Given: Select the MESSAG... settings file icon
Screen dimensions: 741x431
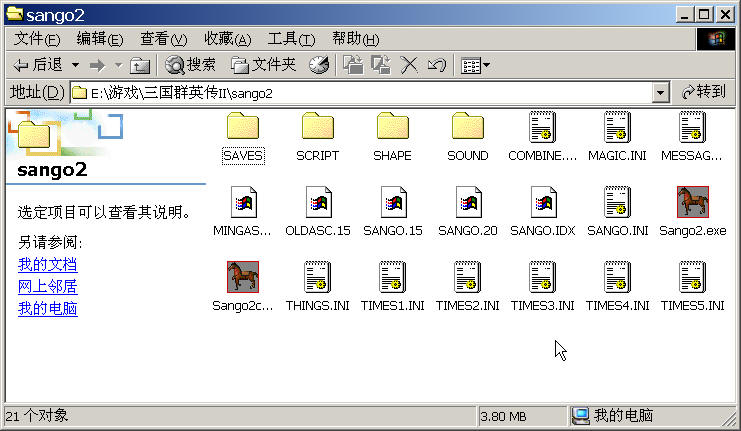Looking at the screenshot, I should [692, 127].
